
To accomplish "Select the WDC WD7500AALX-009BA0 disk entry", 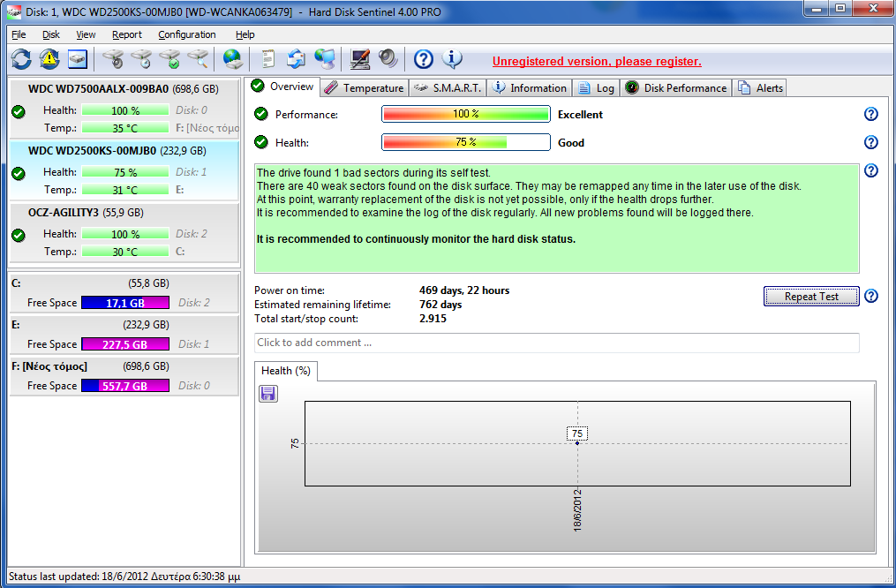I will [x=124, y=108].
